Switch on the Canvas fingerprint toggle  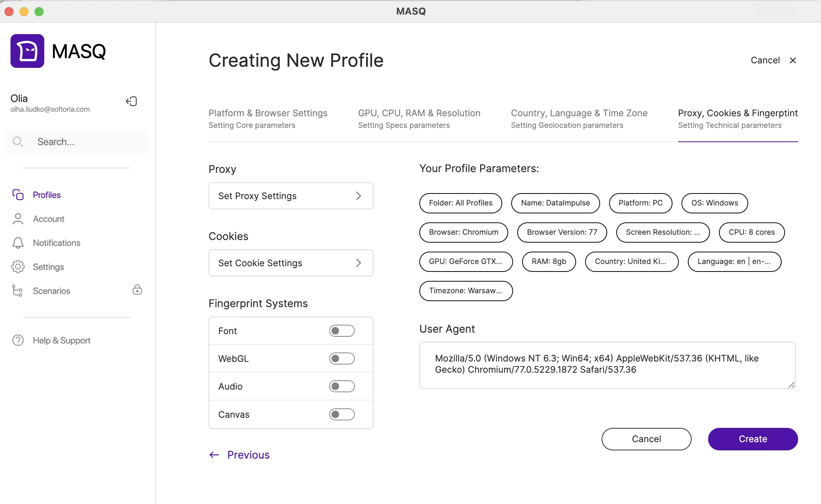tap(342, 414)
